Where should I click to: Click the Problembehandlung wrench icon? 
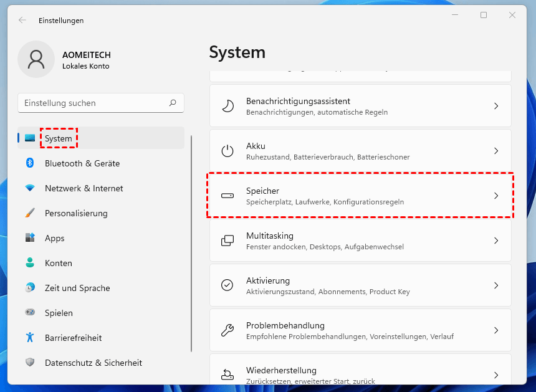[227, 330]
